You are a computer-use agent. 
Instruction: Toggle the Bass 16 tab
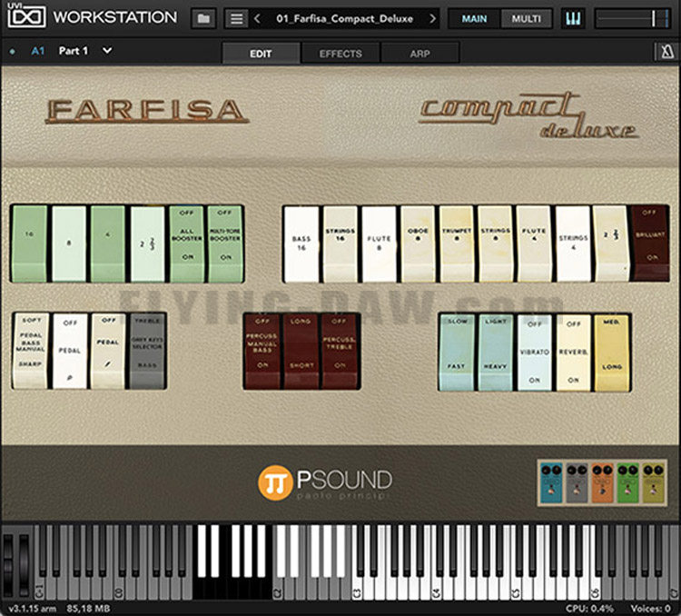click(x=301, y=243)
